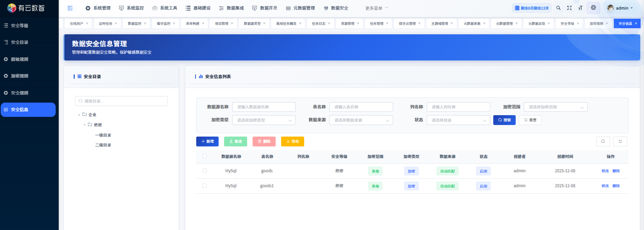Open the 加密类型 dropdown
The width and height of the screenshot is (644, 230).
(x=264, y=120)
